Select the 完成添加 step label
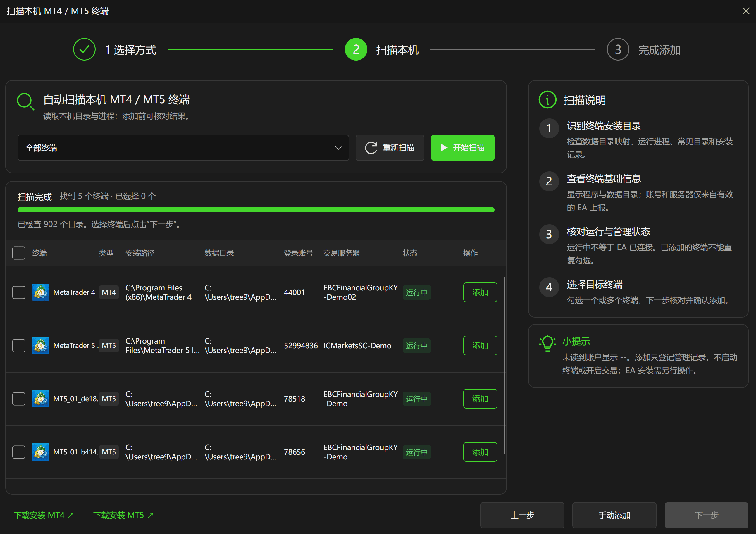 coord(659,50)
